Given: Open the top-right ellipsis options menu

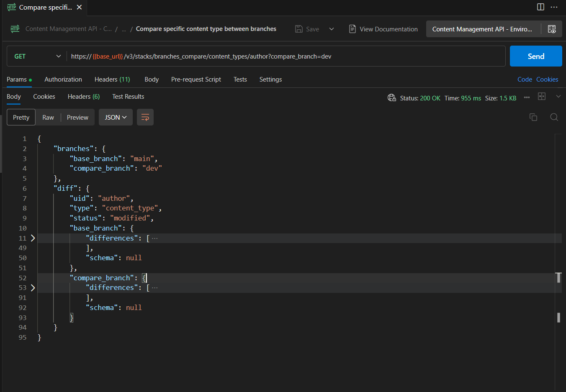Looking at the screenshot, I should (x=554, y=7).
